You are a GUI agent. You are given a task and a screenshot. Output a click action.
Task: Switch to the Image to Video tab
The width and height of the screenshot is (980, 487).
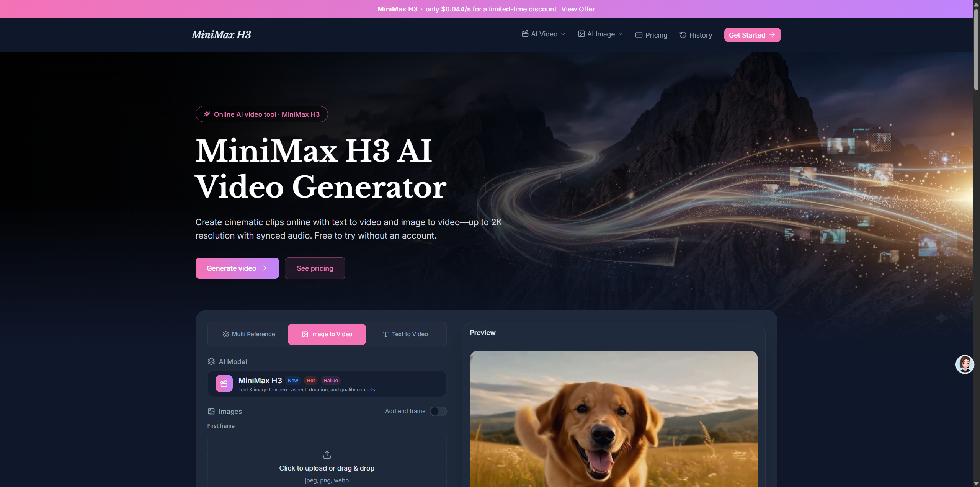327,334
